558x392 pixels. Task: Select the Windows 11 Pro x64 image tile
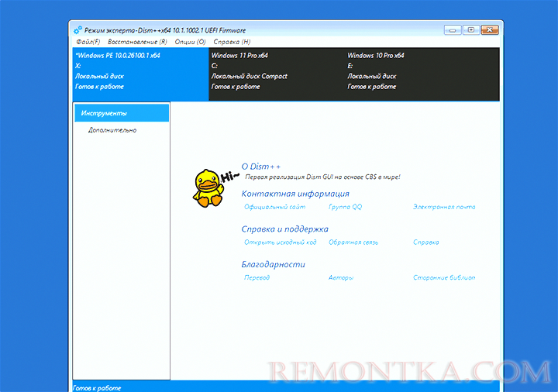[x=277, y=74]
